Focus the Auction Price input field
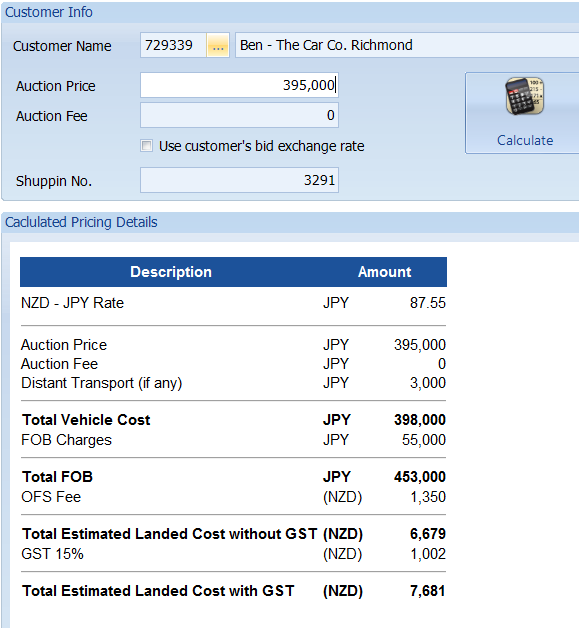The height and width of the screenshot is (628, 579). 239,85
